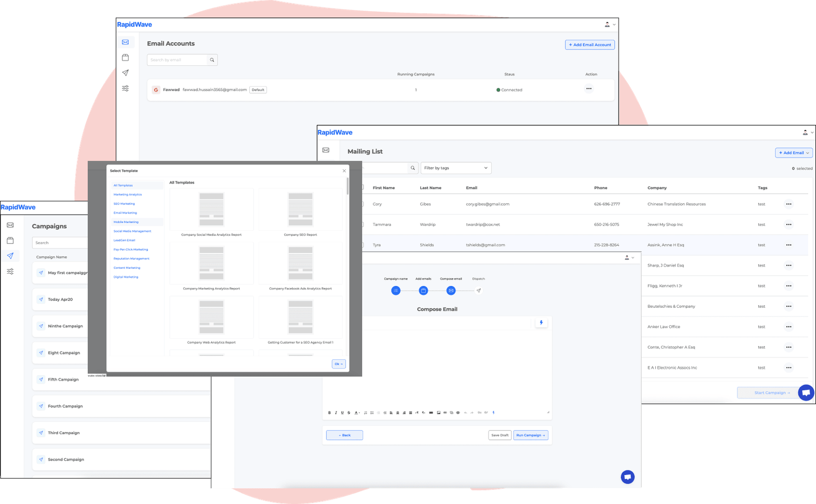Insert image via editor toolbar
This screenshot has height=504, width=816.
point(439,413)
